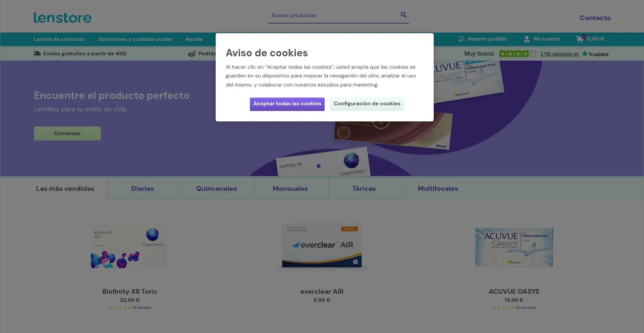Open Lentes de contacto menu
The width and height of the screenshot is (644, 333).
click(59, 39)
